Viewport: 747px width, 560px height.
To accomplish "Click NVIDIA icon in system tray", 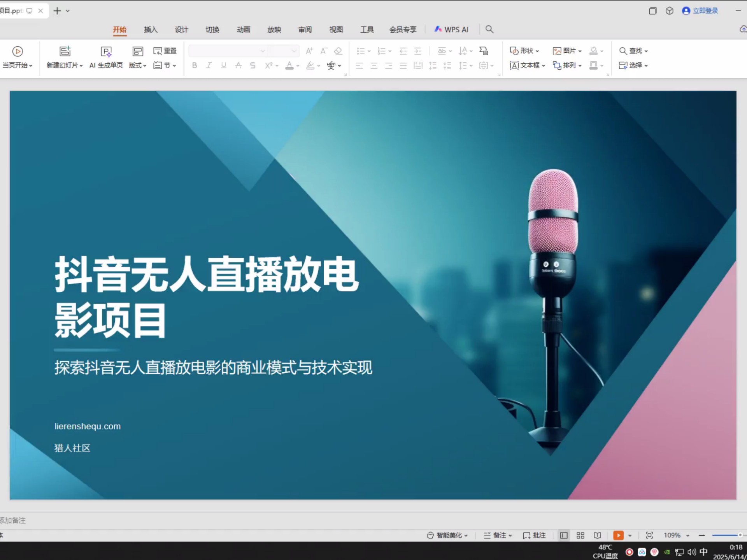I will point(667,552).
